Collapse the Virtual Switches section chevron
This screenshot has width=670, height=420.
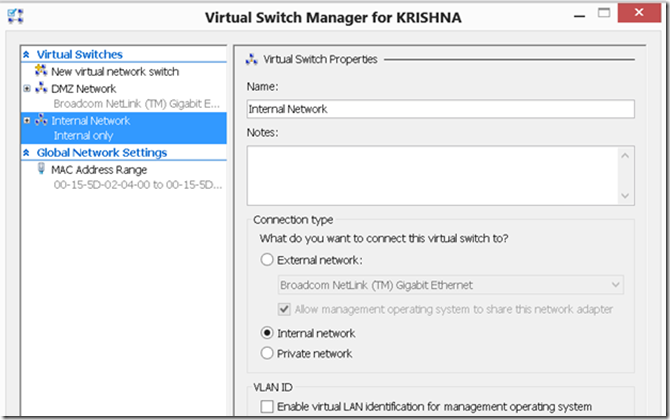(x=26, y=54)
